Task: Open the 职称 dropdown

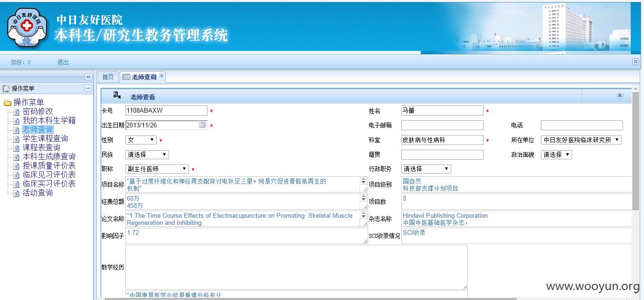Action: [157, 169]
